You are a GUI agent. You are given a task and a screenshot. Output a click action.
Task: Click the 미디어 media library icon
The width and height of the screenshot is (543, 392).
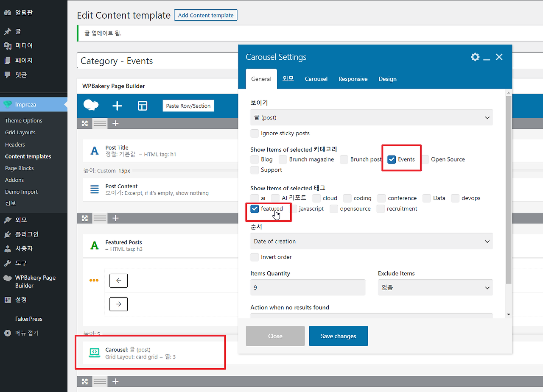click(8, 46)
